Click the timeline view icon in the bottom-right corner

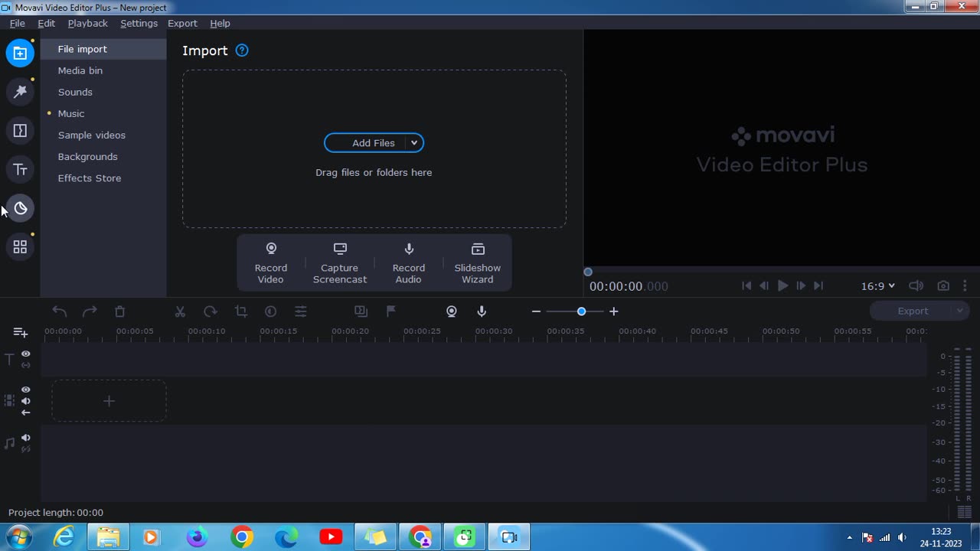964,513
